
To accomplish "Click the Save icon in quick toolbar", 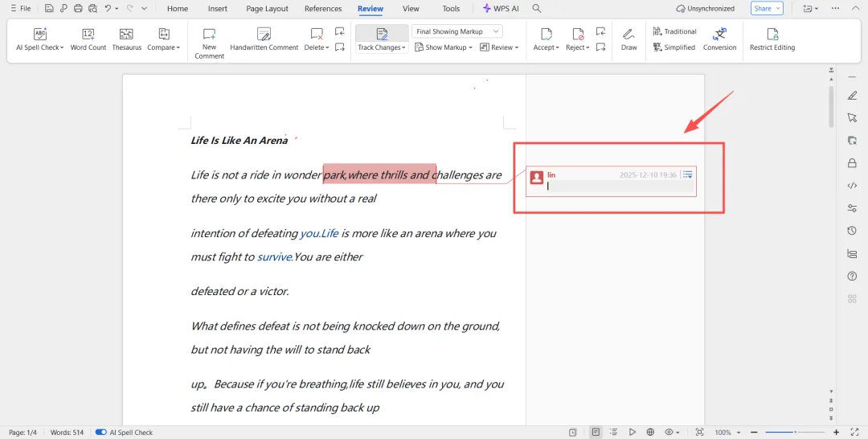I will (49, 8).
